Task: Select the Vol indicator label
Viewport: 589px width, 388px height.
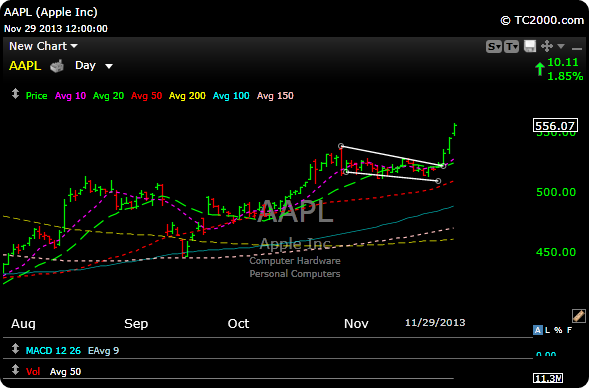Action: click(33, 372)
